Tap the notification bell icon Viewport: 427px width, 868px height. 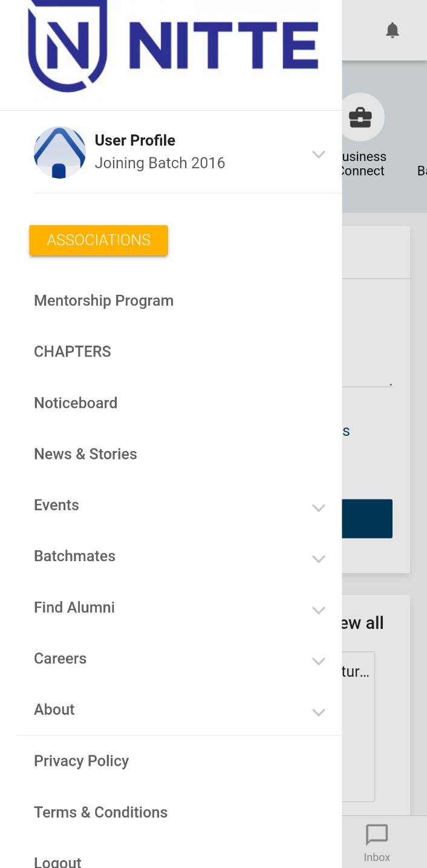pyautogui.click(x=393, y=30)
